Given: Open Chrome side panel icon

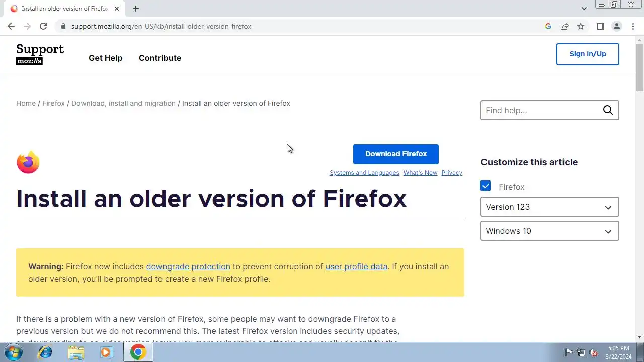Looking at the screenshot, I should click(x=600, y=26).
